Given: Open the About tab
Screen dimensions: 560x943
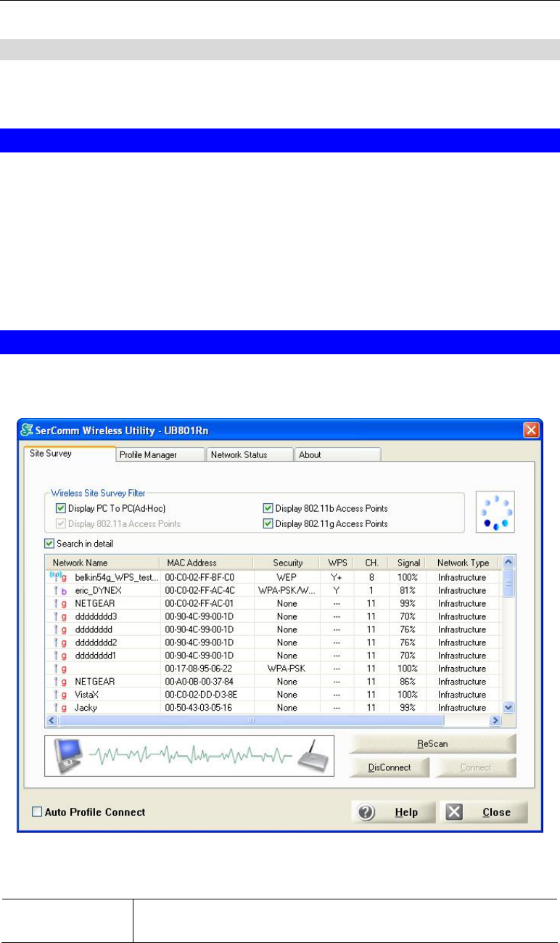Looking at the screenshot, I should 337,454.
